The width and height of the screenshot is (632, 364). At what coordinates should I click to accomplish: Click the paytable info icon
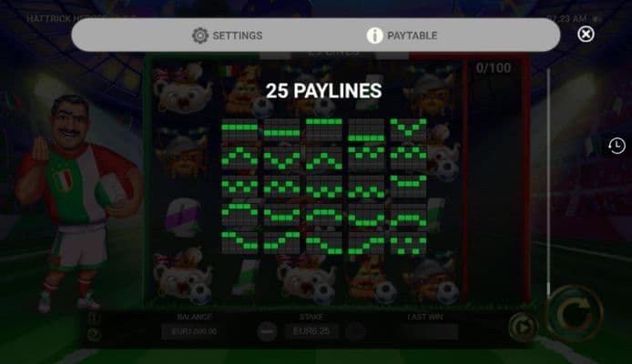tap(374, 35)
